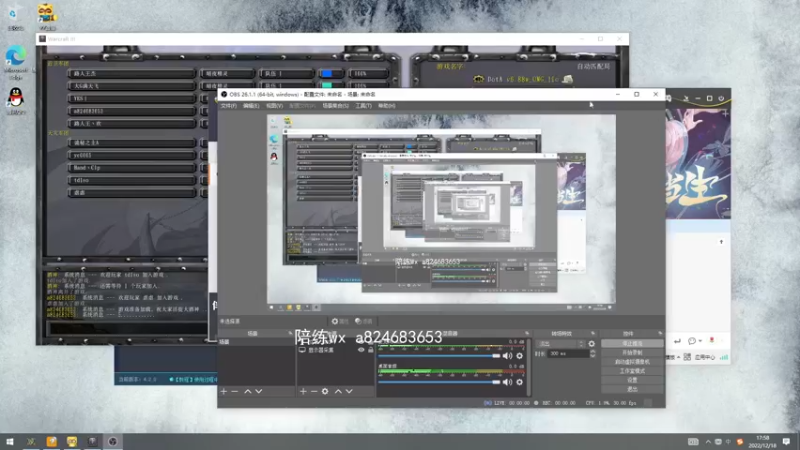Click the 【教程】 link in bottom window
Viewport: 800px width, 450px height.
(x=195, y=380)
